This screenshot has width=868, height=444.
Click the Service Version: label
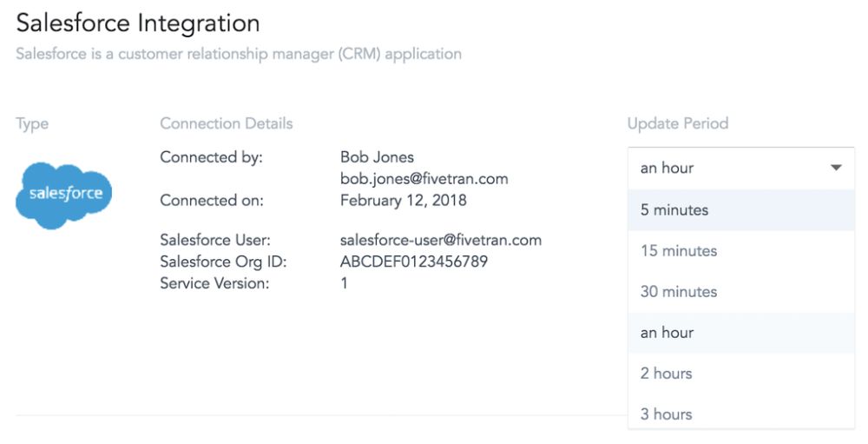(214, 283)
